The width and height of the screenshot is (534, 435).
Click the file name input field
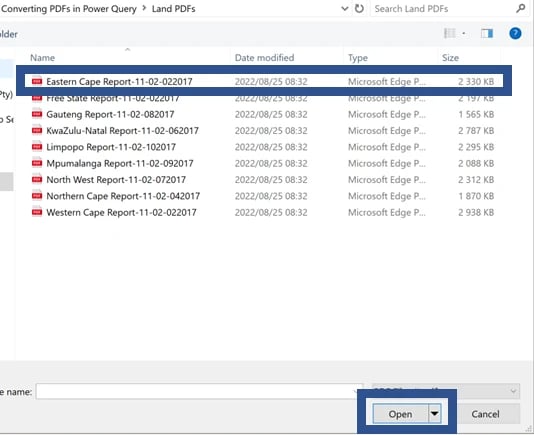[199, 391]
